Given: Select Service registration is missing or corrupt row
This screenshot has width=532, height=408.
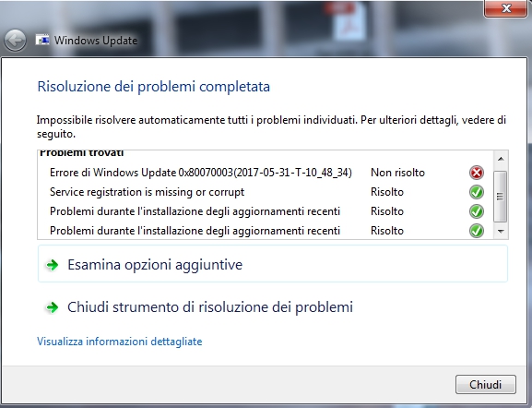Looking at the screenshot, I should 266,192.
